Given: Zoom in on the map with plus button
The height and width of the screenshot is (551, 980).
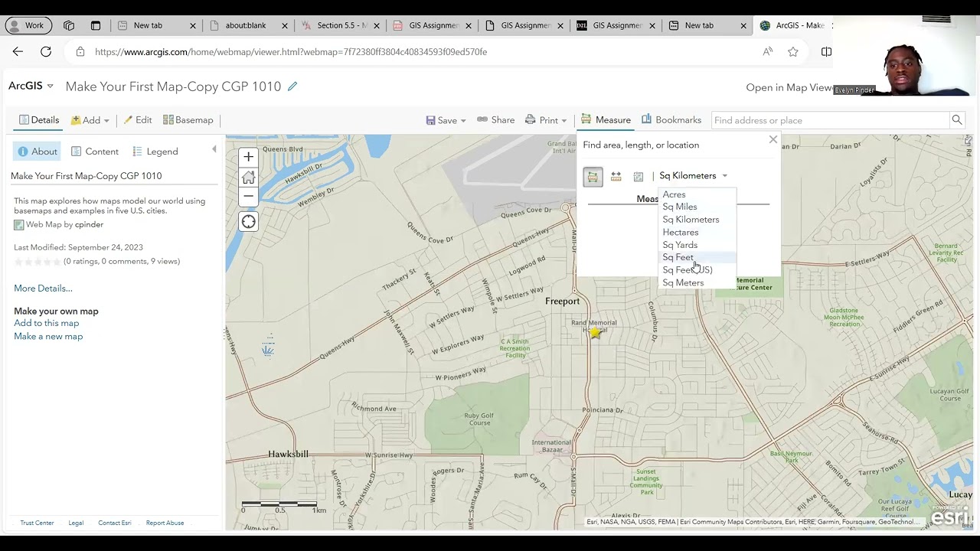Looking at the screenshot, I should pyautogui.click(x=248, y=158).
